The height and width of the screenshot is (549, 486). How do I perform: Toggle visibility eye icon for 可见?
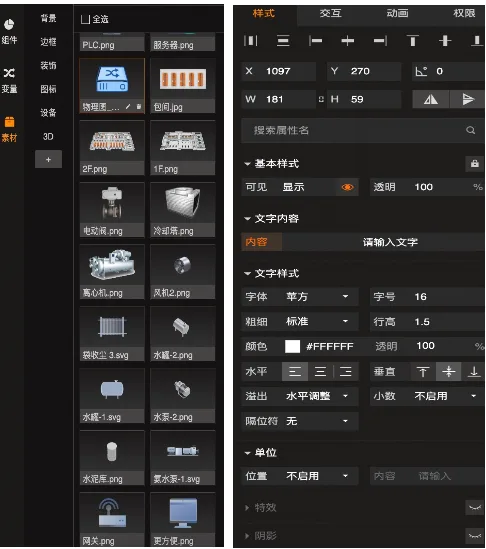pyautogui.click(x=347, y=187)
